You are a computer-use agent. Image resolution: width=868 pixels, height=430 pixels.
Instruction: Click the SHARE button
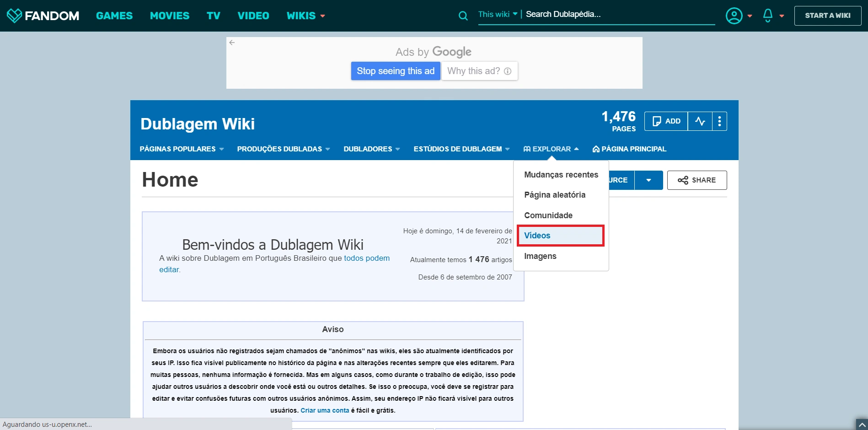[697, 180]
